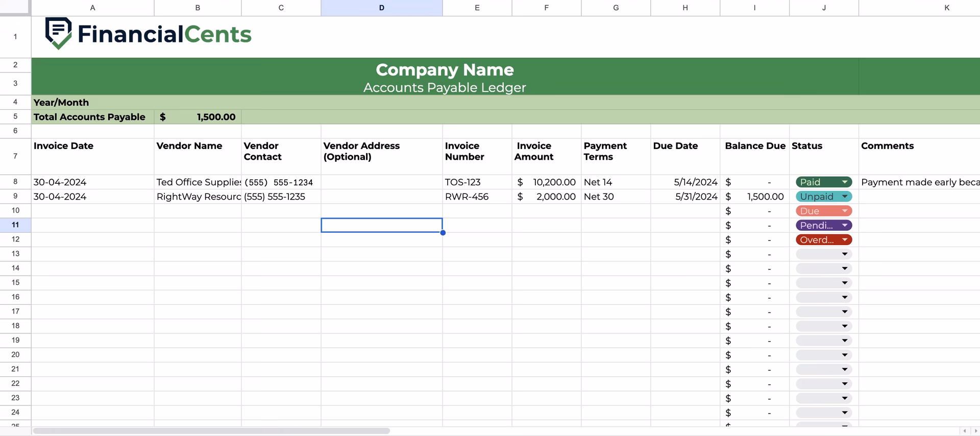Open the Unpaid status dropdown in row 9
Viewport: 980px width, 436px height.
823,197
